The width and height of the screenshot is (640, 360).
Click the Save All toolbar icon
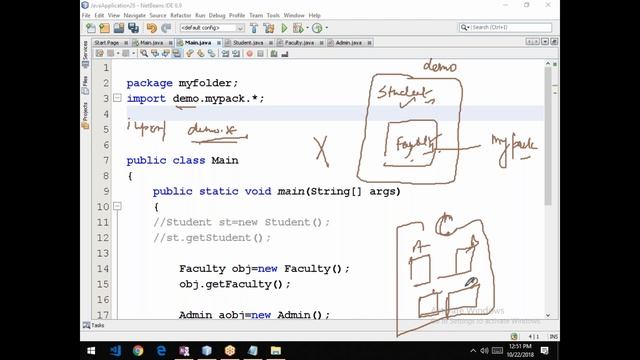click(133, 28)
